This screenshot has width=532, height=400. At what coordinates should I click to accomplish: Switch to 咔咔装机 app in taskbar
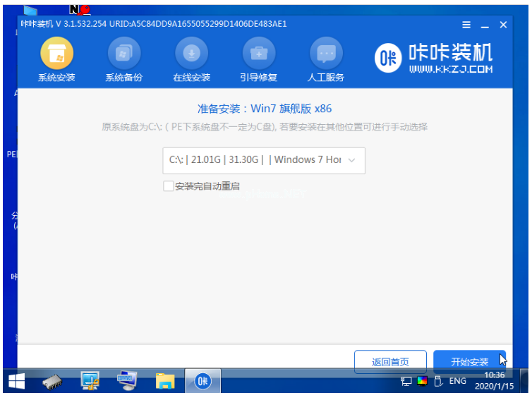[x=202, y=382]
